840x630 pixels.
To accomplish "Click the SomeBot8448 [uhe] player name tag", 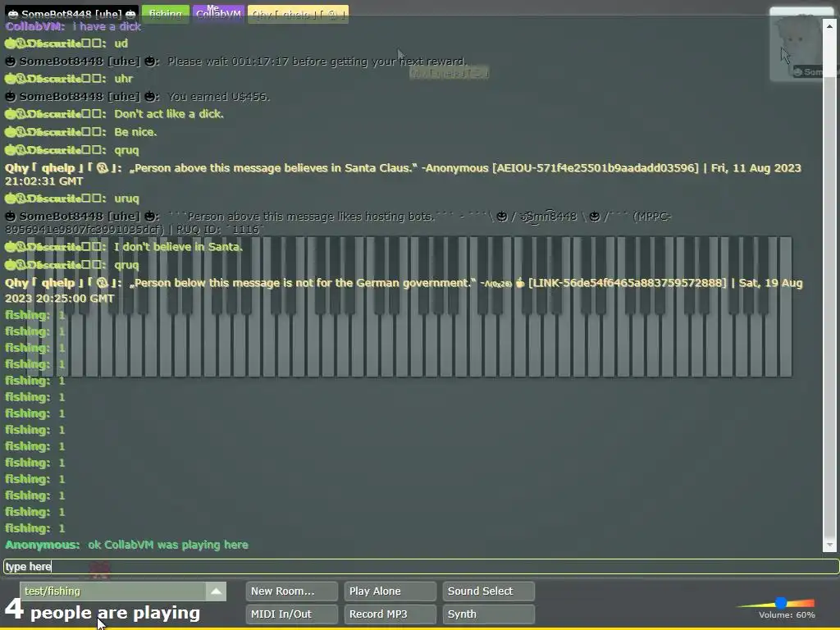I will pos(72,14).
